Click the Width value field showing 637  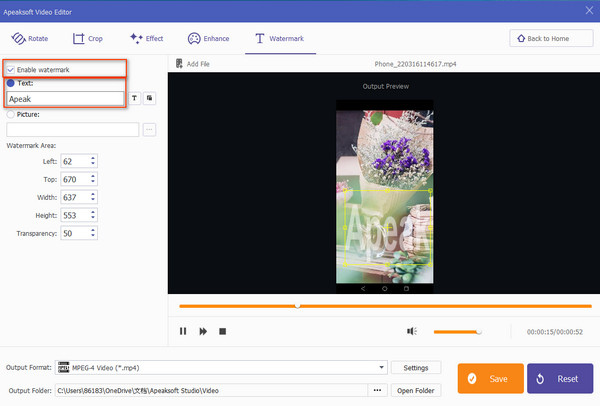75,197
